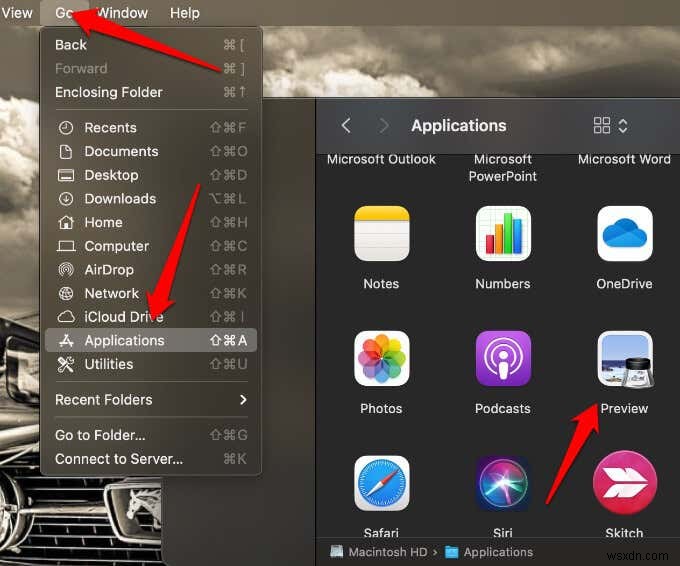Click the Finder forward arrow
Screen dimensions: 680x566
pos(383,126)
